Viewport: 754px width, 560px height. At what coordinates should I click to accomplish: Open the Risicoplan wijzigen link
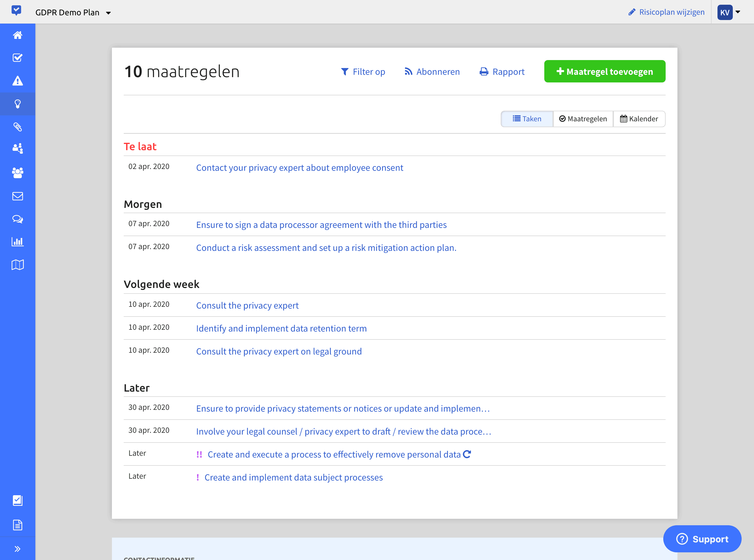tap(666, 12)
